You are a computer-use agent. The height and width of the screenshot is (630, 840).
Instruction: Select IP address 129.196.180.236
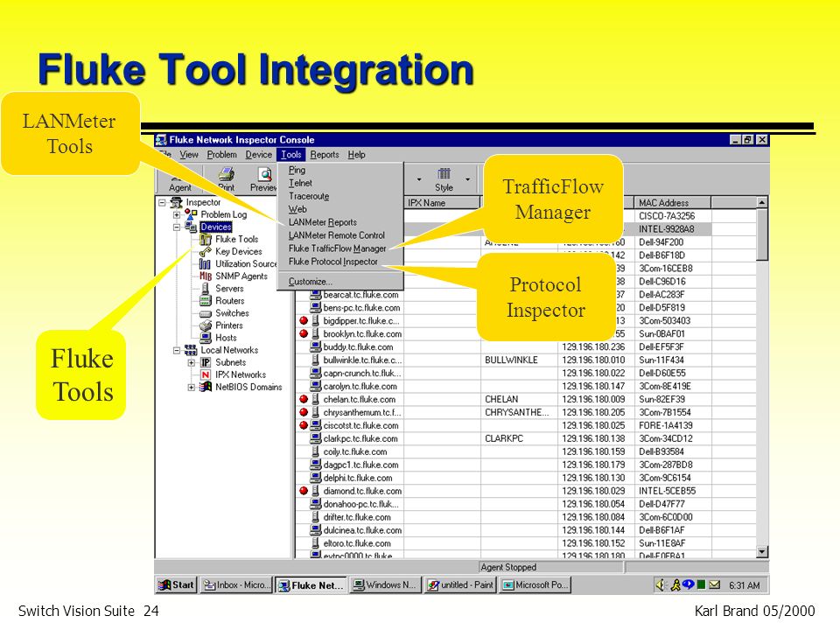tap(593, 346)
